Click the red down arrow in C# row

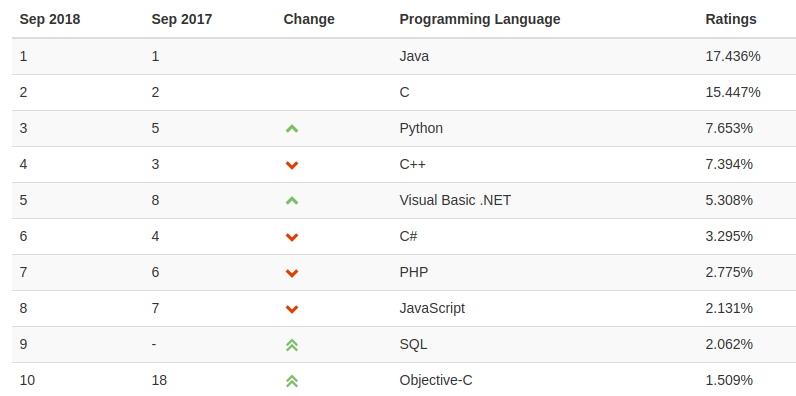(292, 237)
